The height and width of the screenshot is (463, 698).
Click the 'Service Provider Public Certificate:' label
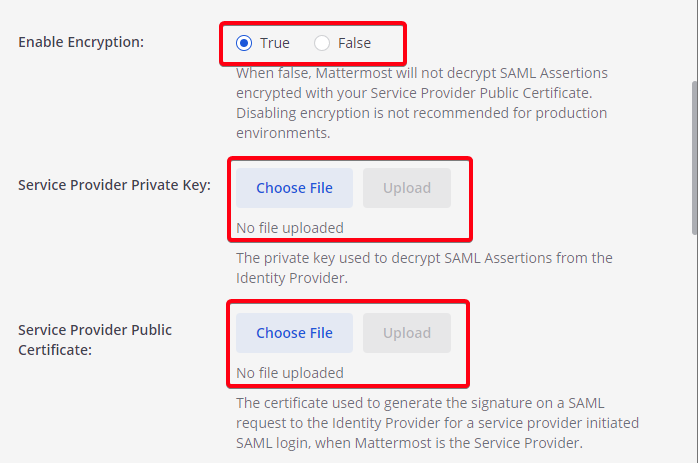(95, 340)
